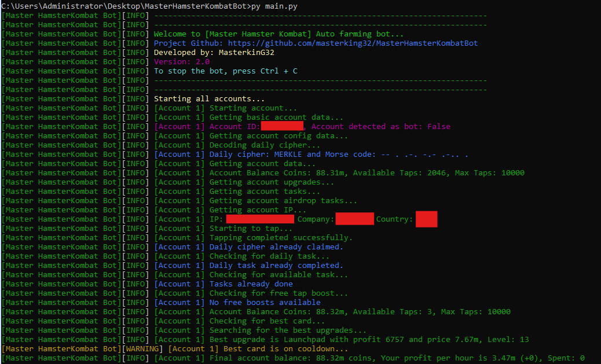Select 'Developed by: MasterkinG32' text
601x364 pixels.
pyautogui.click(x=214, y=53)
